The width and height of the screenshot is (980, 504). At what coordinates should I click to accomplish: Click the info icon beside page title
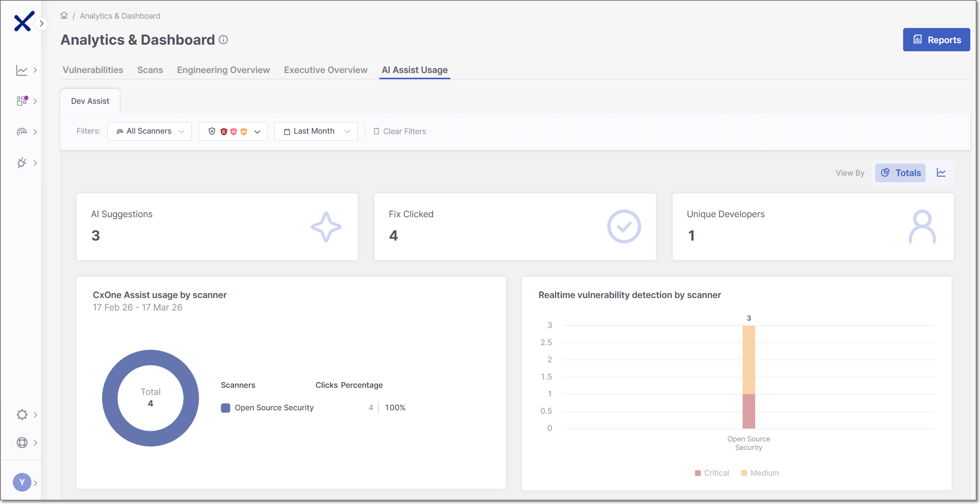(223, 40)
